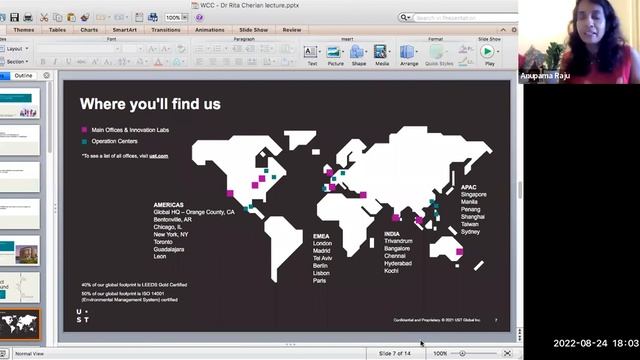
Task: Follow the ust.com link on slide
Action: (x=158, y=156)
